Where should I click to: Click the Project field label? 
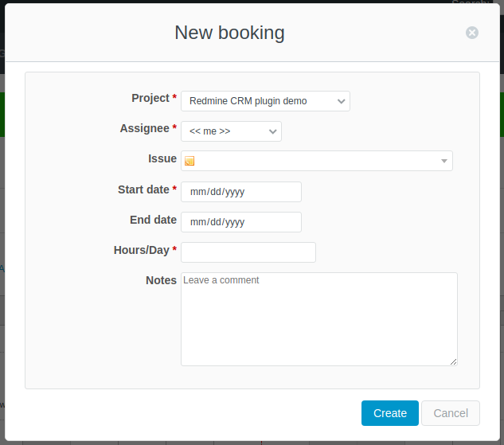coord(150,98)
